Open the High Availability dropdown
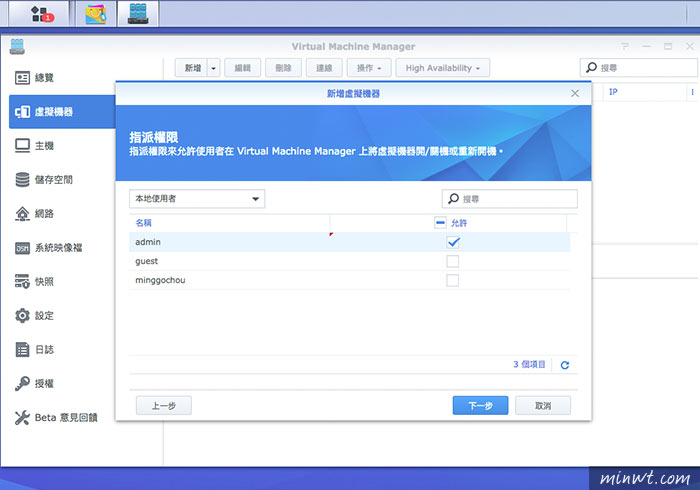The image size is (700, 490). tap(442, 68)
